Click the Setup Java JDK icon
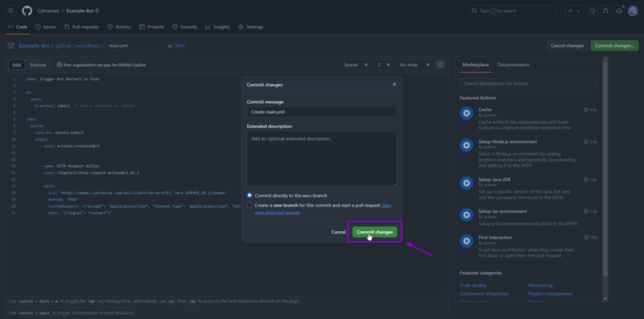This screenshot has width=644, height=319. [466, 183]
